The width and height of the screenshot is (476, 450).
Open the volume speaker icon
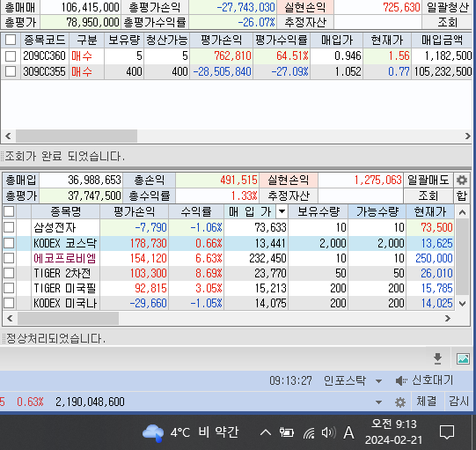click(x=328, y=432)
